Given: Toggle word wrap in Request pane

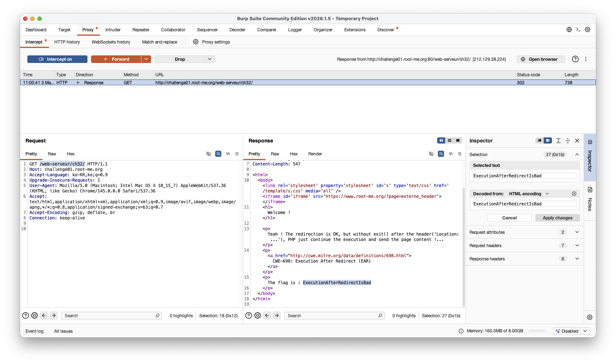Looking at the screenshot, I should 218,154.
